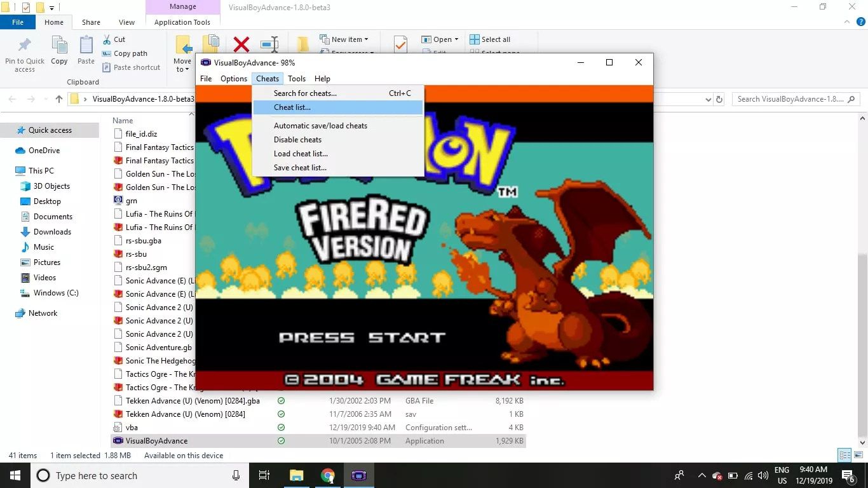Screen dimensions: 868x488
Task: Open VisualBoyAdvance File menu
Action: coord(206,79)
